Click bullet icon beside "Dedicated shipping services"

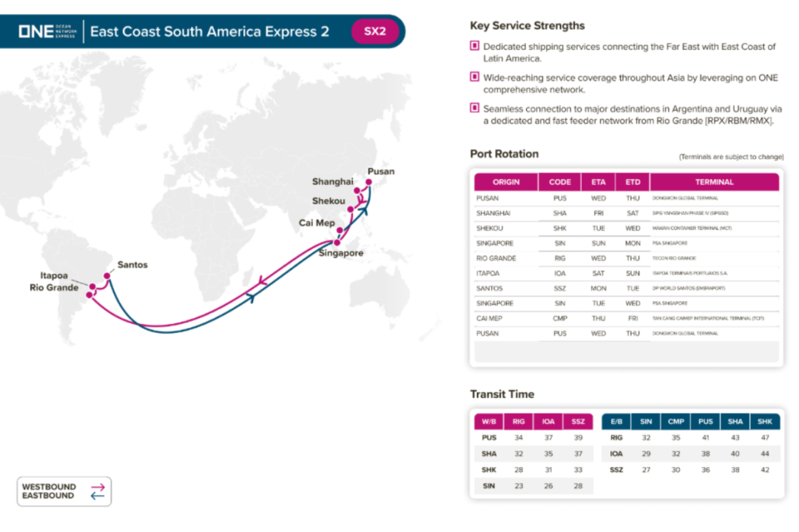[474, 47]
